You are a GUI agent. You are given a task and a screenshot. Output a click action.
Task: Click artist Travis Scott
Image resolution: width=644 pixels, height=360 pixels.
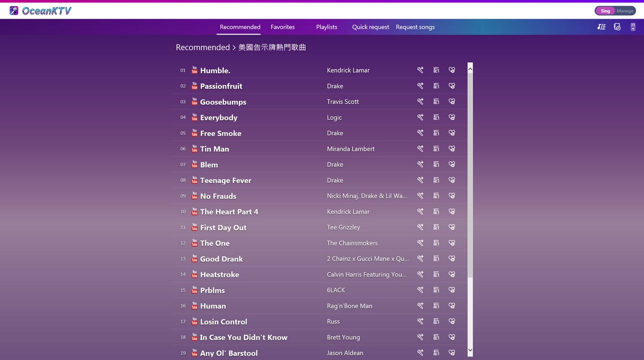coord(343,102)
